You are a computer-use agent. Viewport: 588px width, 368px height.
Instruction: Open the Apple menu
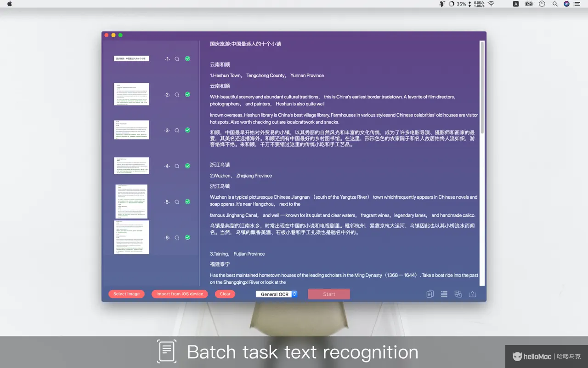click(x=10, y=4)
